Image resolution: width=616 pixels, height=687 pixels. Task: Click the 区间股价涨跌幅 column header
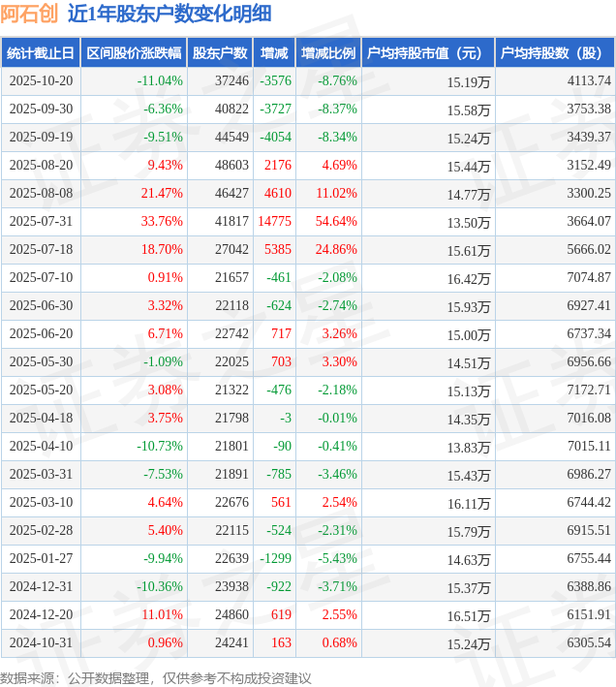tap(133, 53)
